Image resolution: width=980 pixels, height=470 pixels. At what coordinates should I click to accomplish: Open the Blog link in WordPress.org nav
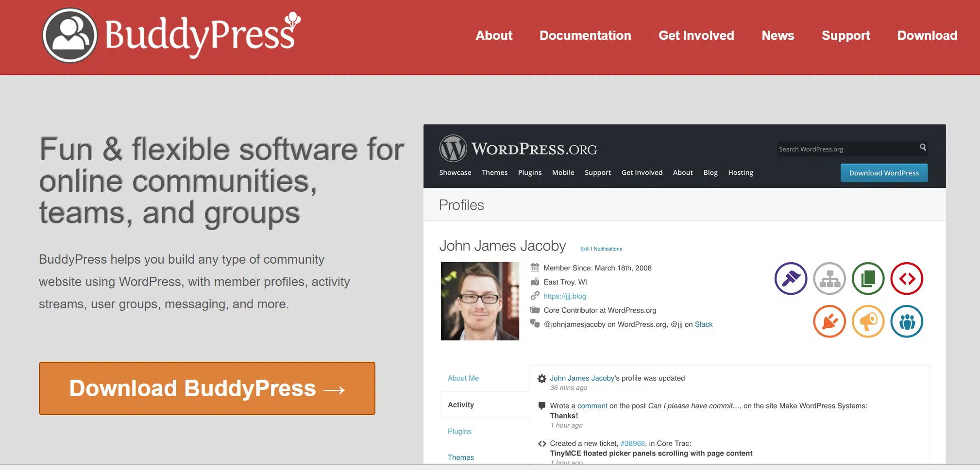pyautogui.click(x=710, y=173)
